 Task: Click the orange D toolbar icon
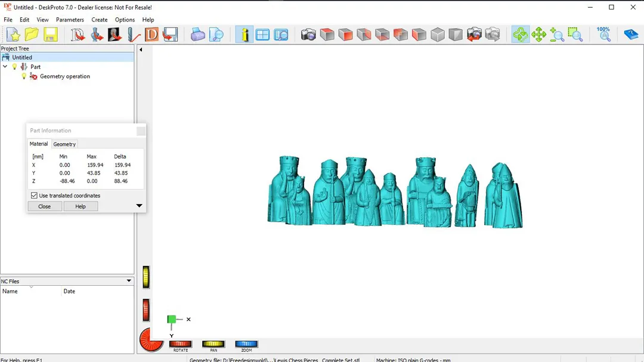[151, 35]
